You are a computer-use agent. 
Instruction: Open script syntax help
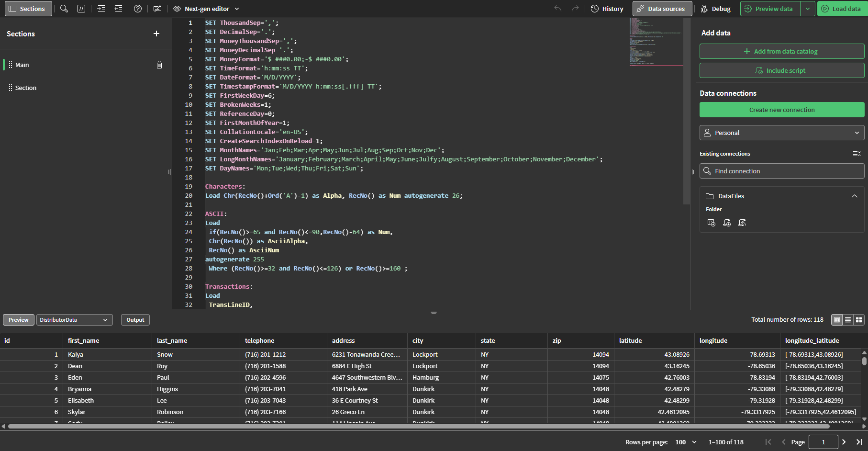pyautogui.click(x=138, y=9)
